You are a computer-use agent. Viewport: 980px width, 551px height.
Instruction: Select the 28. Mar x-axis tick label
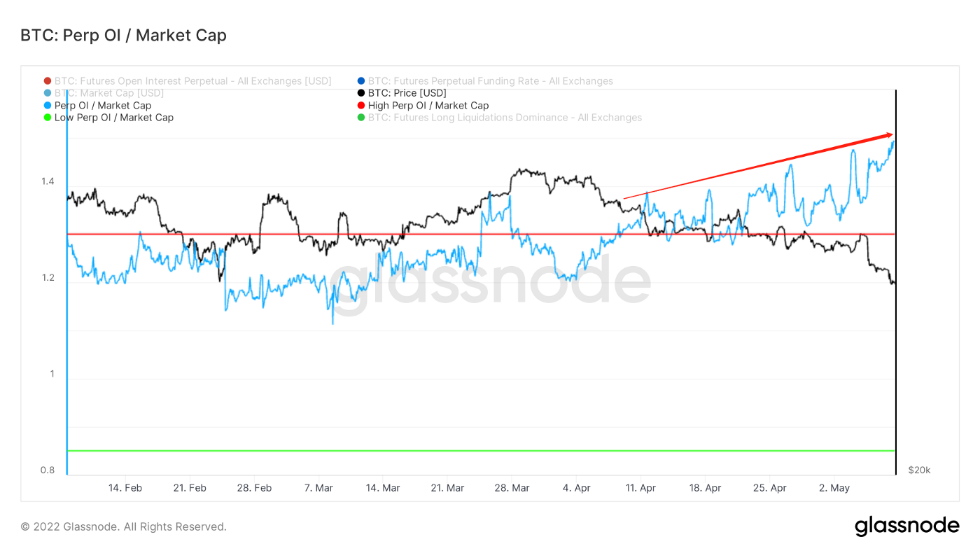tap(512, 488)
